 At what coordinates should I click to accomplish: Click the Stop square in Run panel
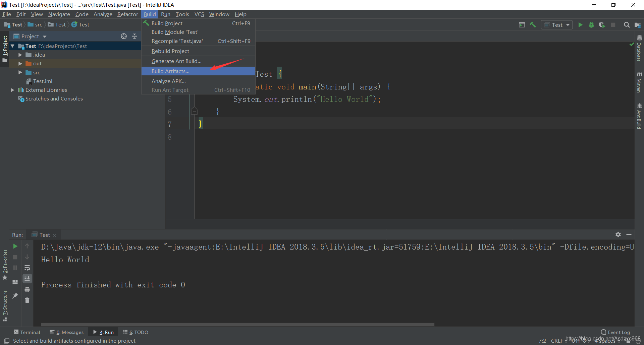pyautogui.click(x=15, y=257)
